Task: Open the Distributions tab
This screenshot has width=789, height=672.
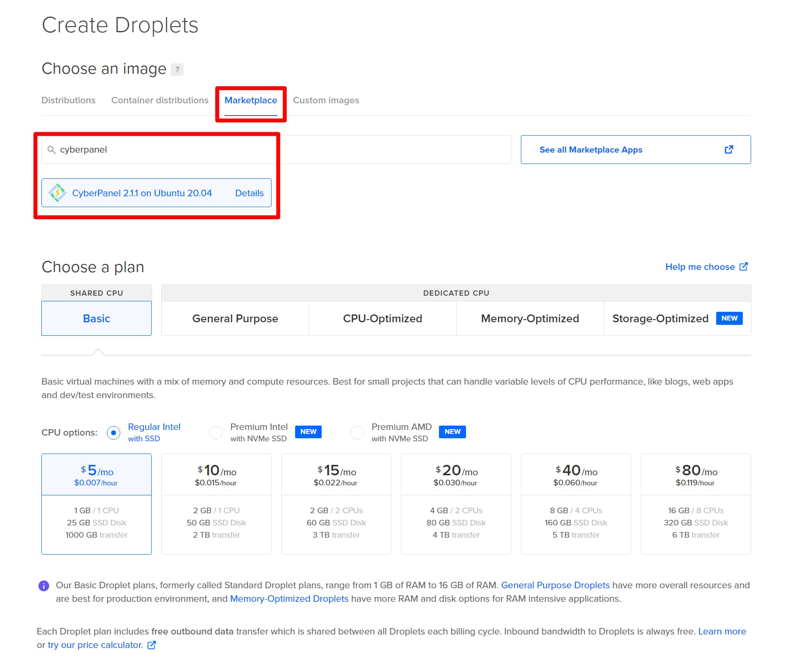Action: tap(68, 100)
